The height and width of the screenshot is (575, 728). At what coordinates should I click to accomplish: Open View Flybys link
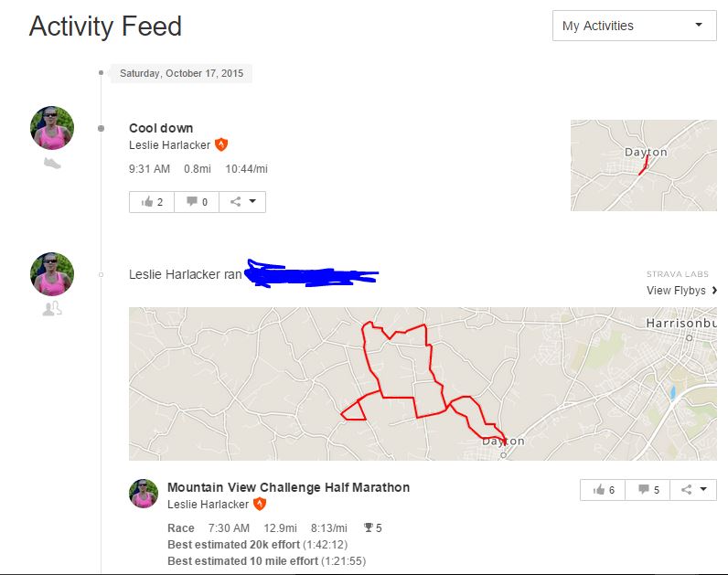[676, 291]
